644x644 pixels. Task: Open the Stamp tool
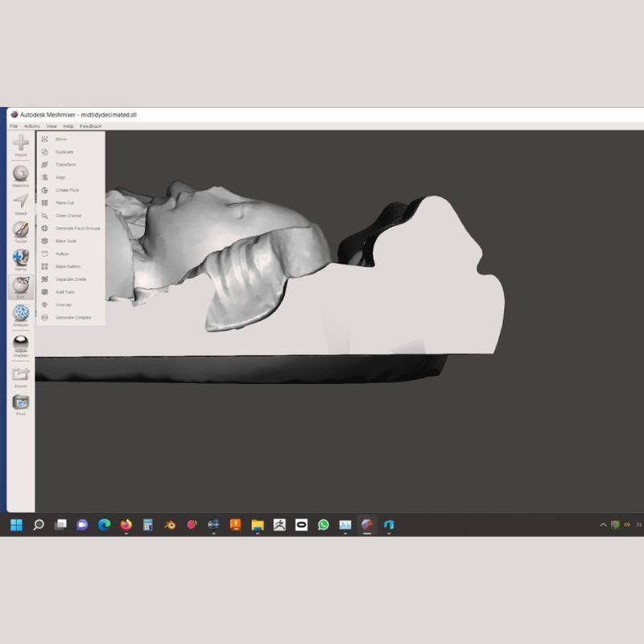(21, 258)
